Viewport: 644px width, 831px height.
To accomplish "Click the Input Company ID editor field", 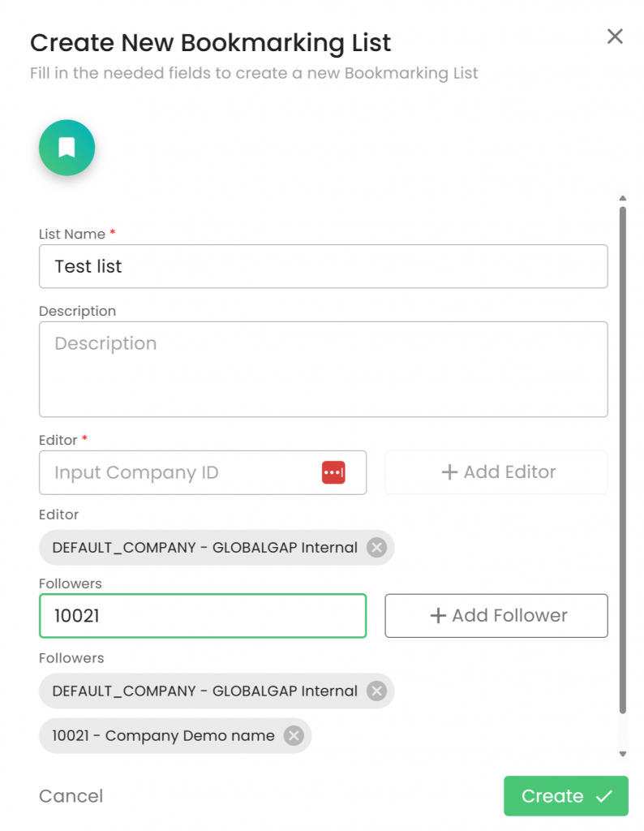I will click(182, 472).
